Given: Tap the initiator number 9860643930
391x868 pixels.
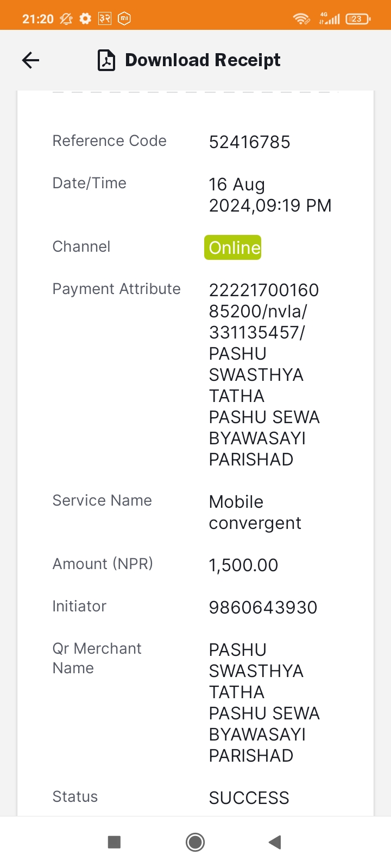Looking at the screenshot, I should (x=263, y=608).
